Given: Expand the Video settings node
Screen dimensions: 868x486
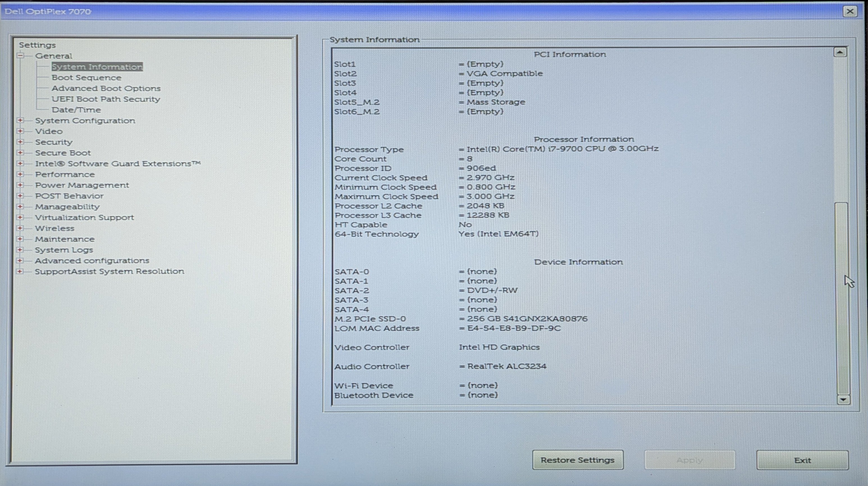Looking at the screenshot, I should tap(20, 131).
